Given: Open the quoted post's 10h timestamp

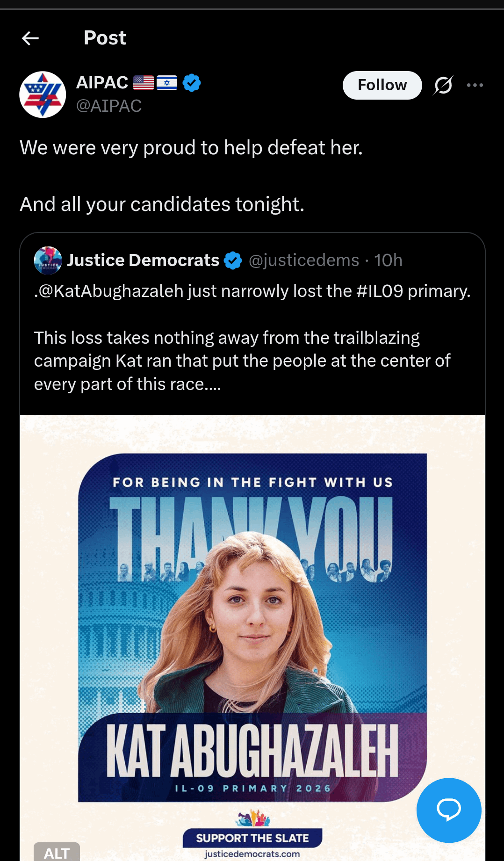Looking at the screenshot, I should [x=388, y=260].
